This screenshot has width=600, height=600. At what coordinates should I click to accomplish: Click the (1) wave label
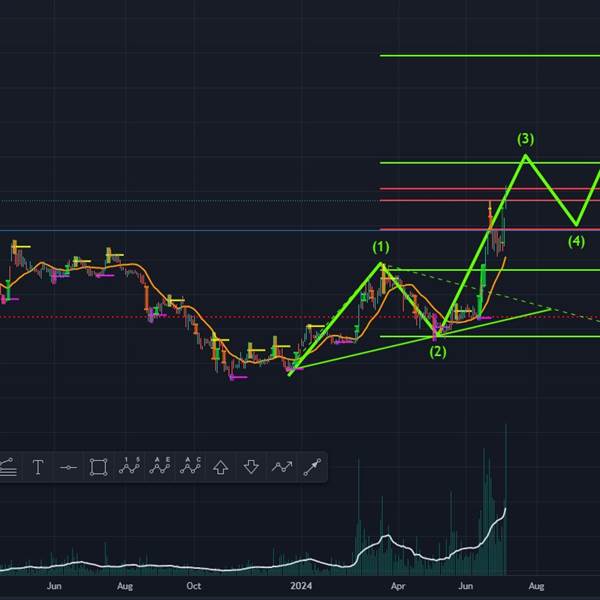pyautogui.click(x=381, y=248)
